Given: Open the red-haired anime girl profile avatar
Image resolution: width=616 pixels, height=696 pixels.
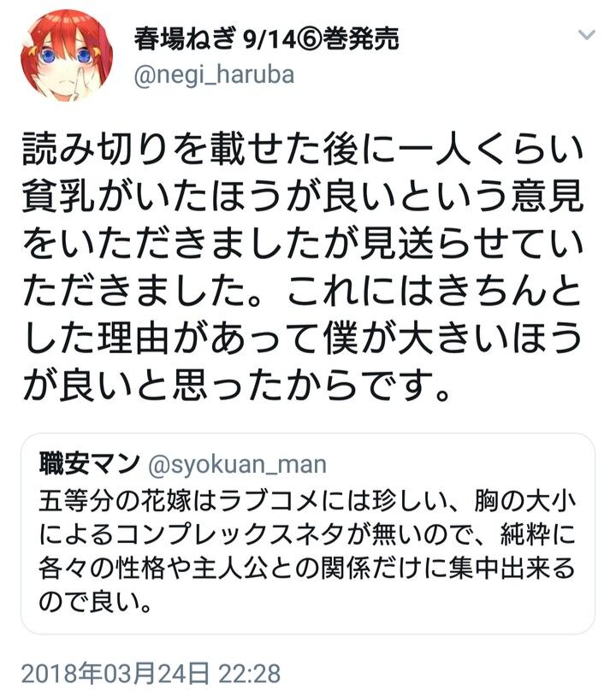Looking at the screenshot, I should (67, 56).
